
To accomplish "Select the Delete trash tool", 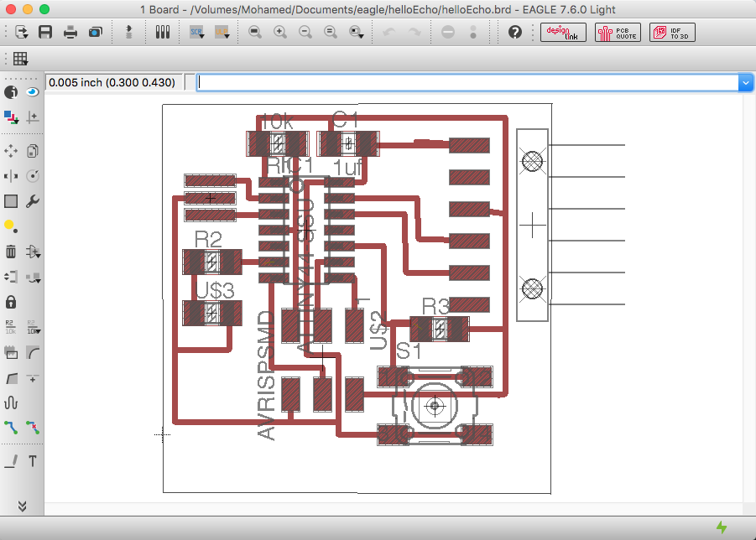I will coord(11,252).
